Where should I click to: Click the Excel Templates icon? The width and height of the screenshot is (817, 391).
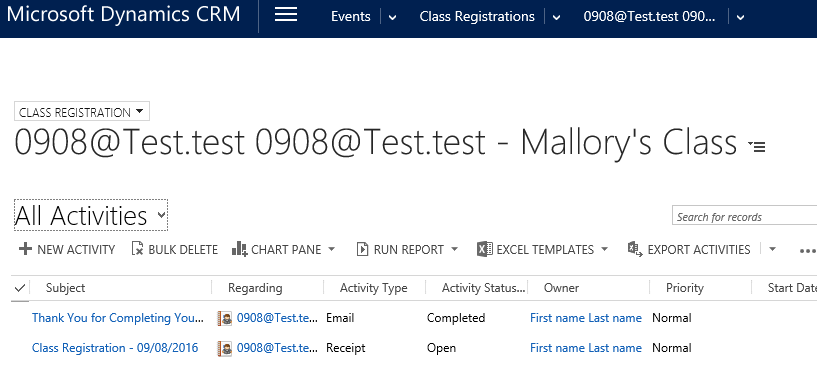click(485, 249)
